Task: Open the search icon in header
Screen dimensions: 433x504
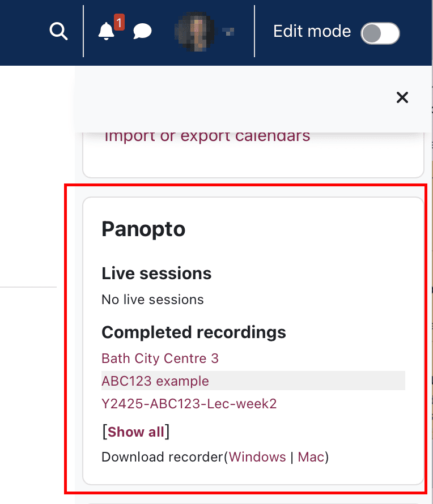Action: coord(58,32)
